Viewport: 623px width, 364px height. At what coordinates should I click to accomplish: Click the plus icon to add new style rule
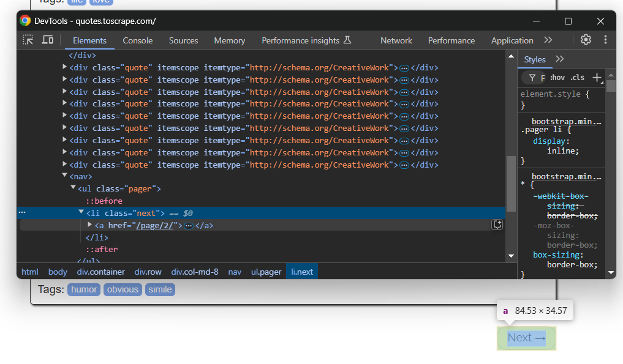click(x=597, y=77)
